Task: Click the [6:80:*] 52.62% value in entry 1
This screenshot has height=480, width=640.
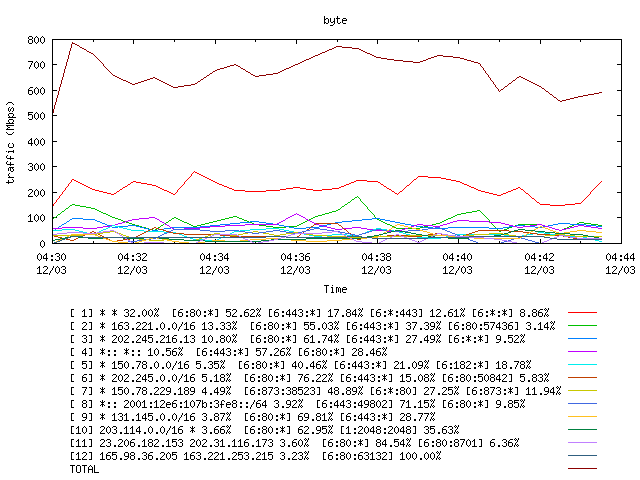Action: tap(216, 313)
